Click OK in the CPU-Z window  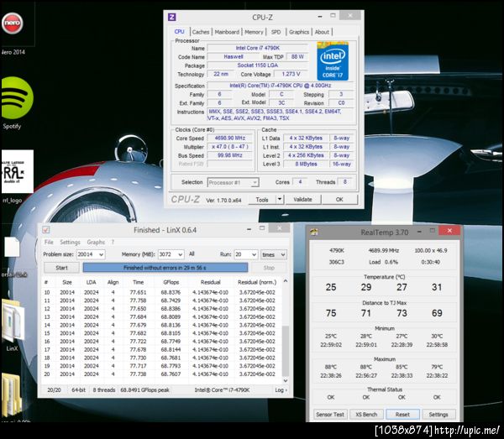point(339,200)
